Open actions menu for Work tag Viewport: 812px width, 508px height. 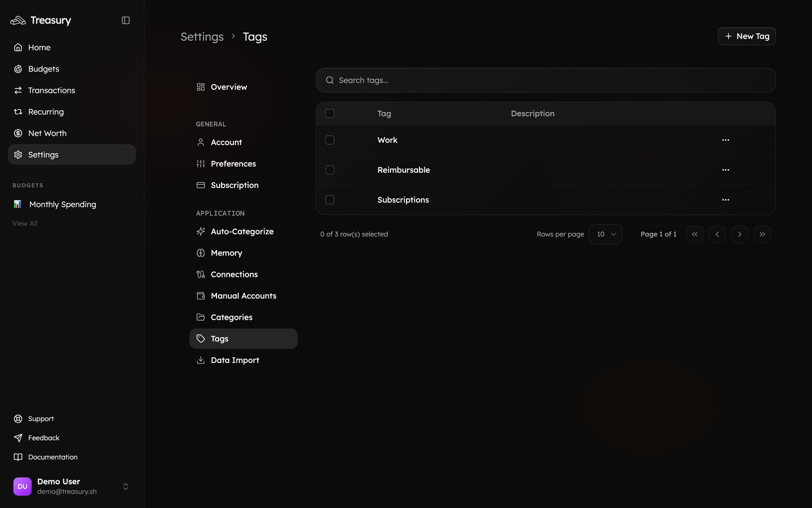pos(725,140)
